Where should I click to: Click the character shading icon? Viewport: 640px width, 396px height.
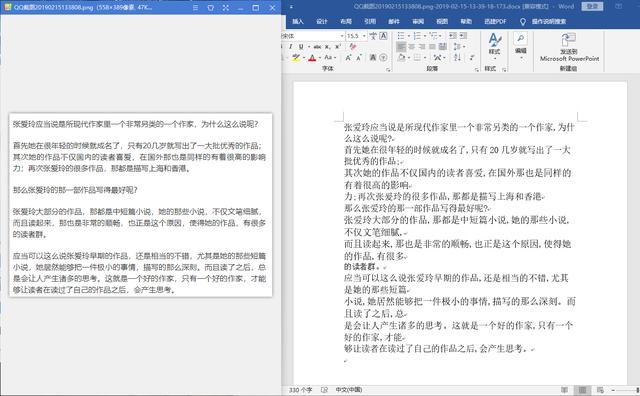coord(373,58)
